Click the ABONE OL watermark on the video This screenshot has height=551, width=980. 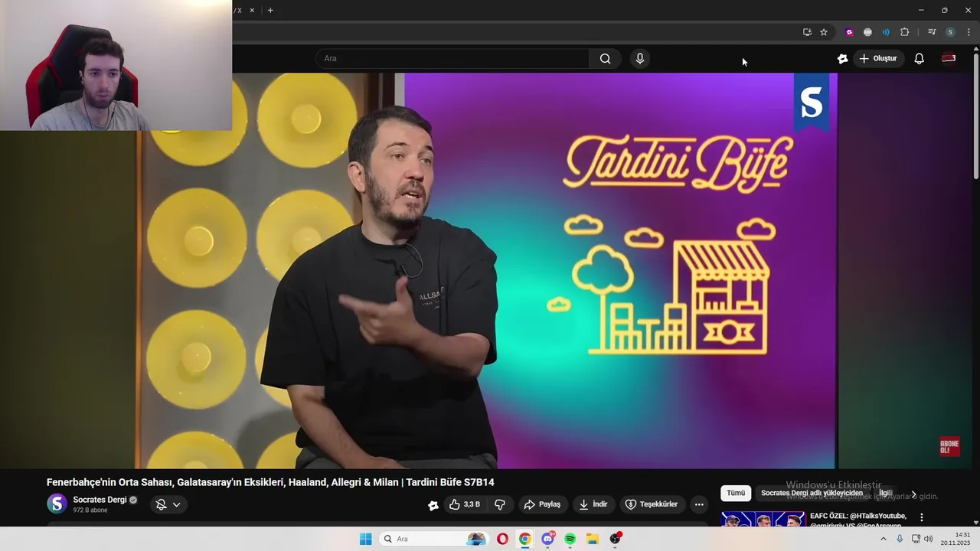(949, 447)
